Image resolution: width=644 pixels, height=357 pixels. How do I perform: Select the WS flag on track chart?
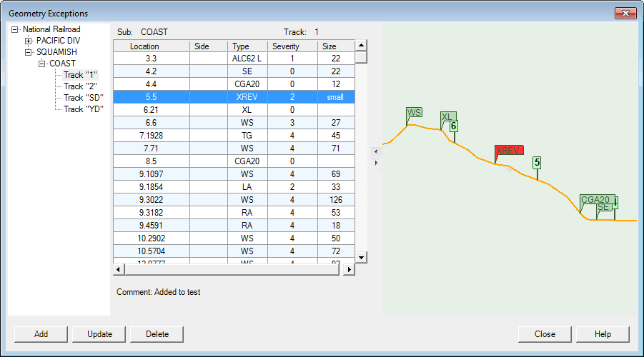click(414, 113)
